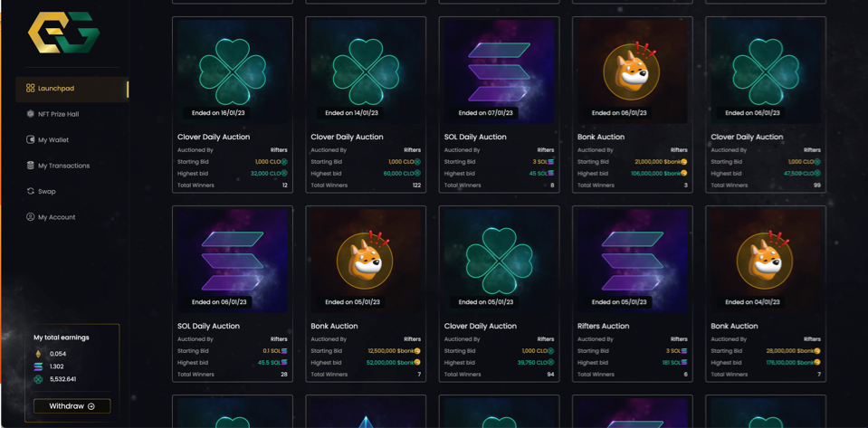Click the Swap arrows icon
Screen dimensions: 868x428
click(30, 192)
